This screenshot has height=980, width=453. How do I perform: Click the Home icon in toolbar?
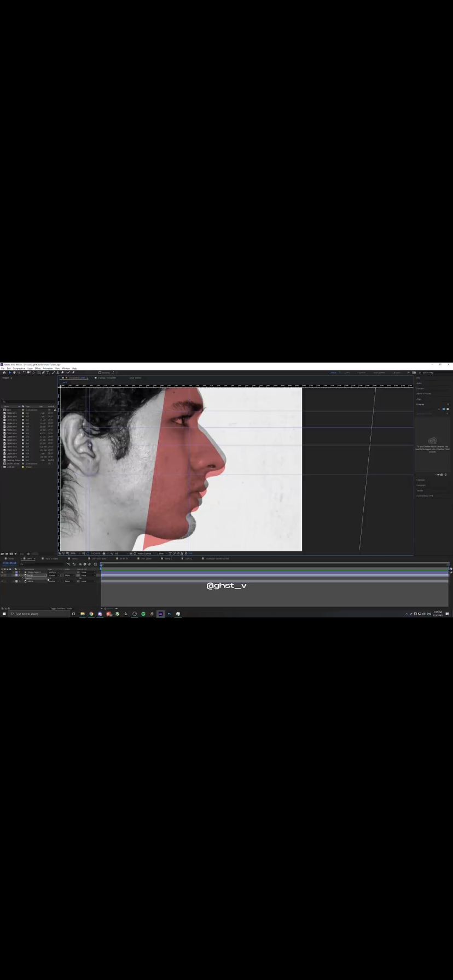[4, 372]
